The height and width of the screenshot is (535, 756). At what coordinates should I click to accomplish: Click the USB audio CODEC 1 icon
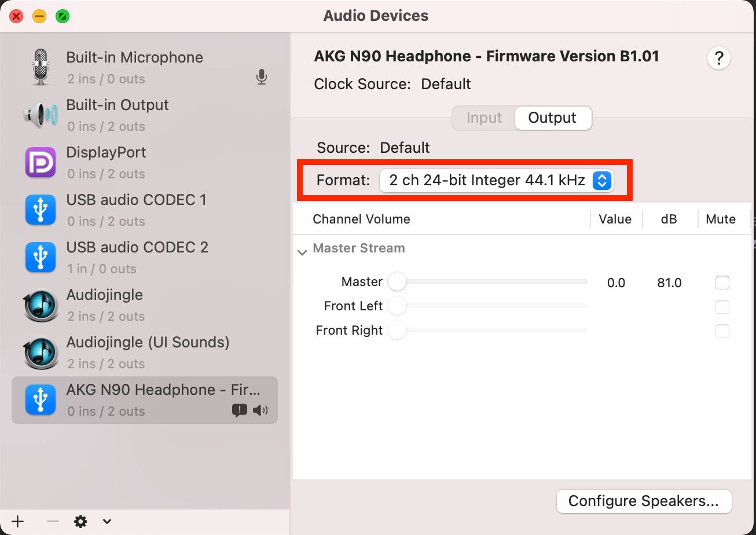41,210
